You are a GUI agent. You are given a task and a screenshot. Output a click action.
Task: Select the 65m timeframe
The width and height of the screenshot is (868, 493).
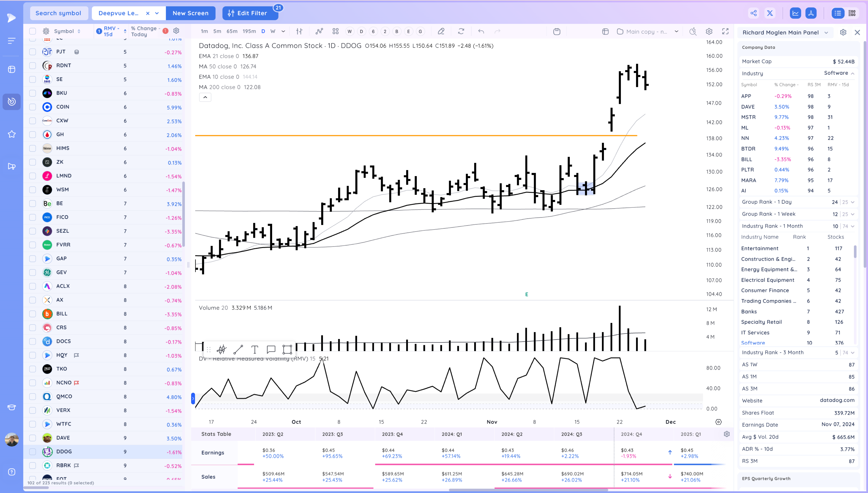[x=232, y=31]
